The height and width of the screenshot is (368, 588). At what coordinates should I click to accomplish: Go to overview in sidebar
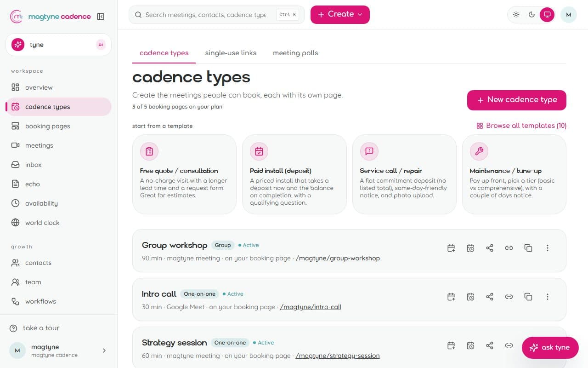58,87
